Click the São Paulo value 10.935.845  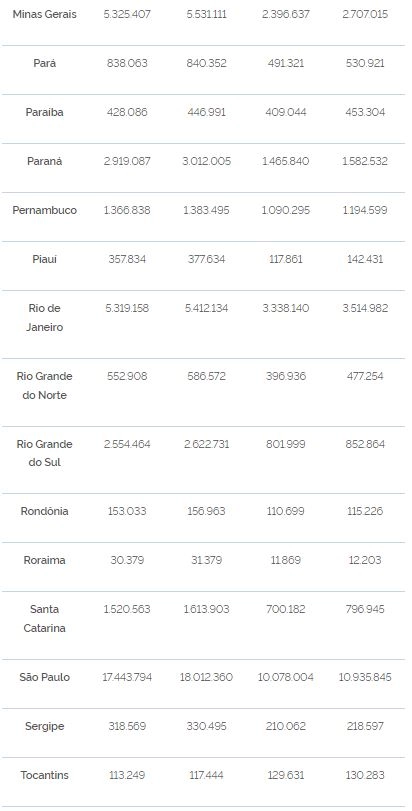[365, 677]
